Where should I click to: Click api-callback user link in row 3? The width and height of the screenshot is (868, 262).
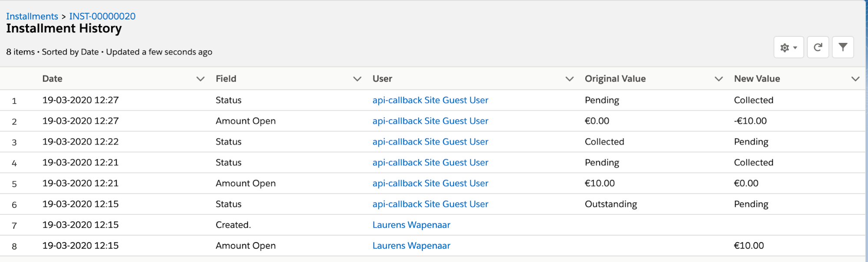point(430,142)
